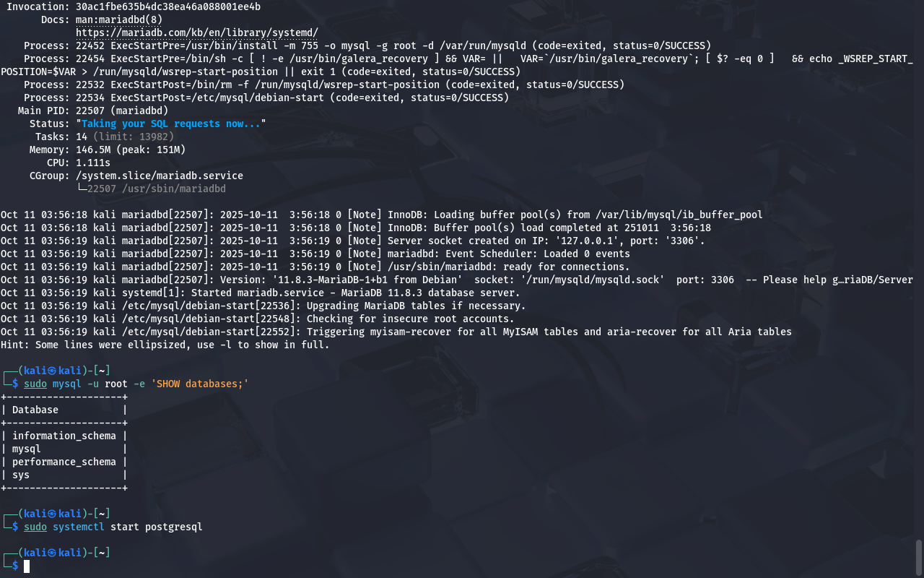Click the Database column header
This screenshot has width=924, height=578.
click(35, 410)
